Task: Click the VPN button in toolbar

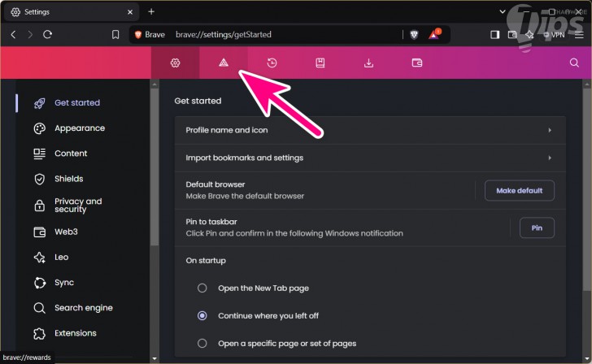Action: [554, 35]
